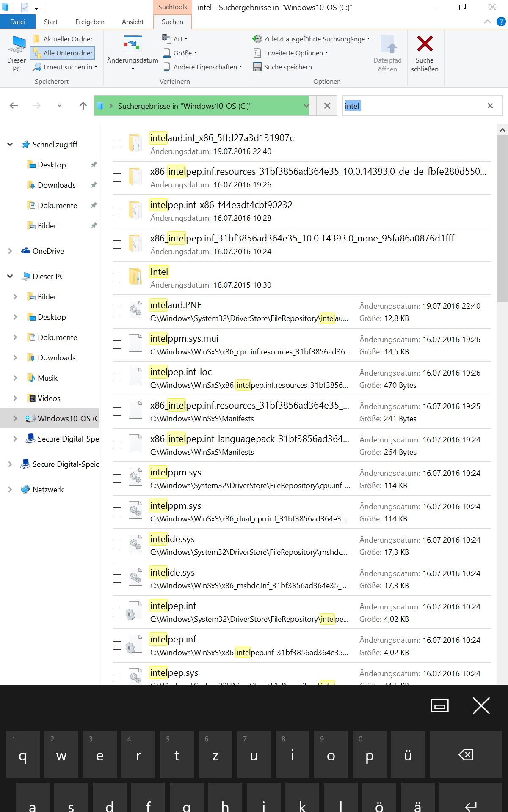508x812 pixels.
Task: Open Andere Eigenschaften dropdown
Action: (202, 67)
